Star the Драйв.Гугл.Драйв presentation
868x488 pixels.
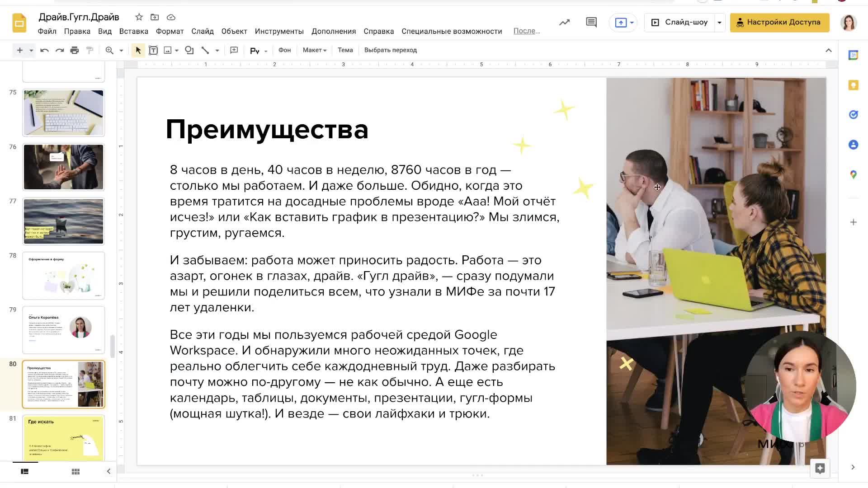pos(139,17)
